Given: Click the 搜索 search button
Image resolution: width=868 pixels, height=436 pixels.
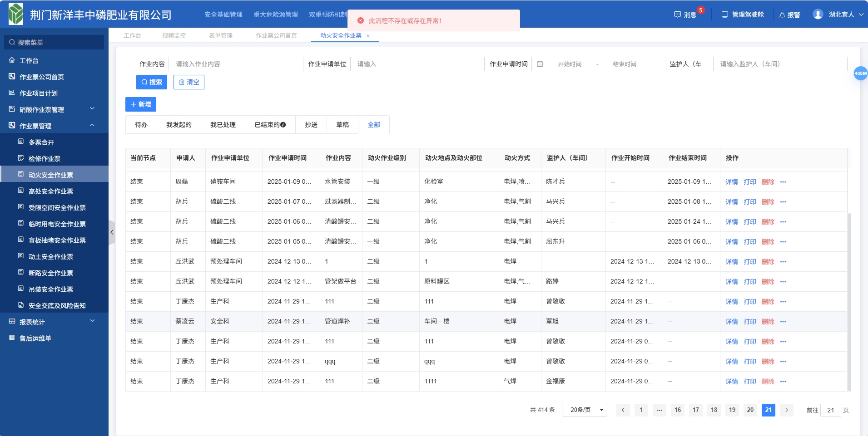Looking at the screenshot, I should click(152, 82).
